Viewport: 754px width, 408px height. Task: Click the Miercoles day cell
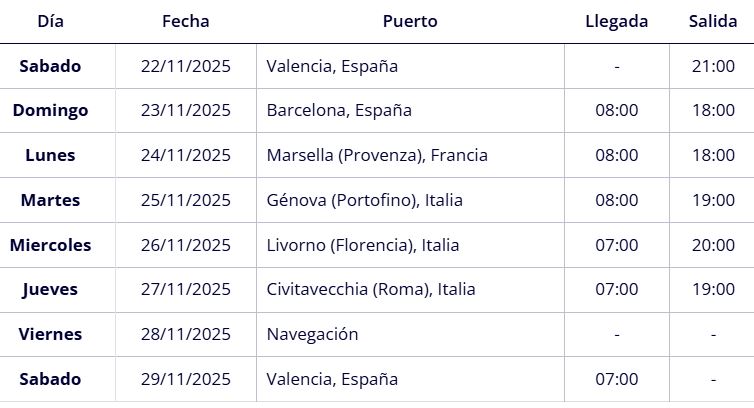50,245
